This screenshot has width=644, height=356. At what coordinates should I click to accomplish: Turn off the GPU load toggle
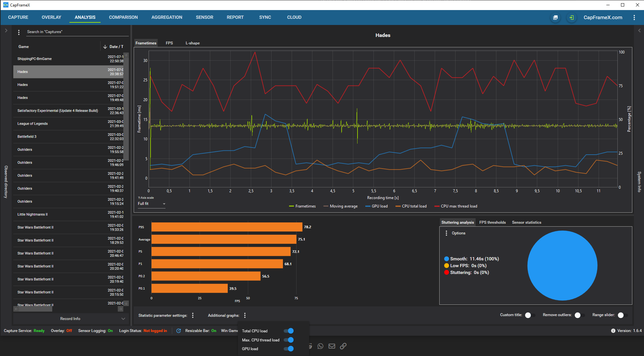pos(288,349)
